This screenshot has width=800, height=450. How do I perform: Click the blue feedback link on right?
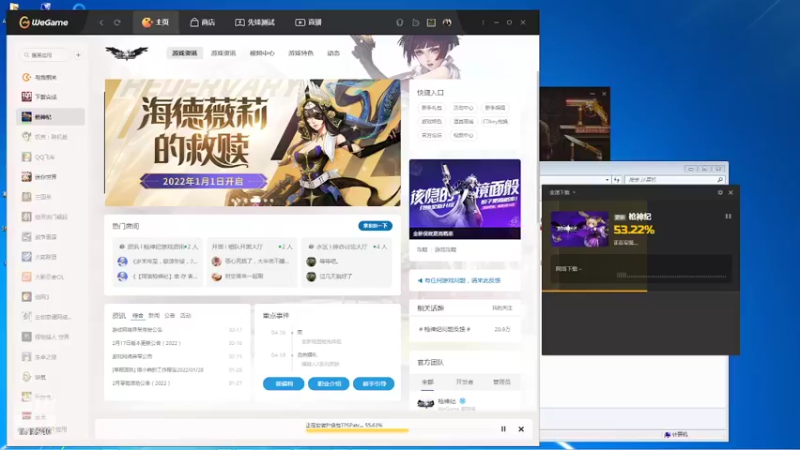[459, 281]
